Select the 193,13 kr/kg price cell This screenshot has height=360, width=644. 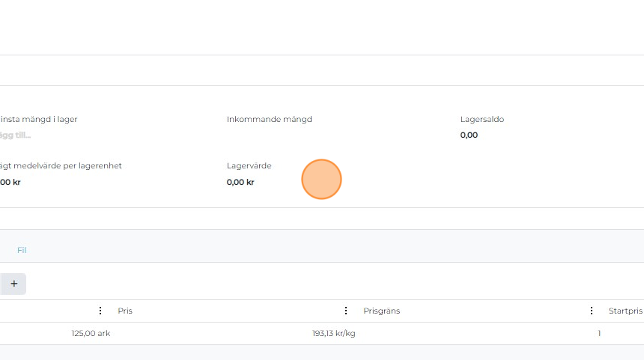tap(333, 333)
